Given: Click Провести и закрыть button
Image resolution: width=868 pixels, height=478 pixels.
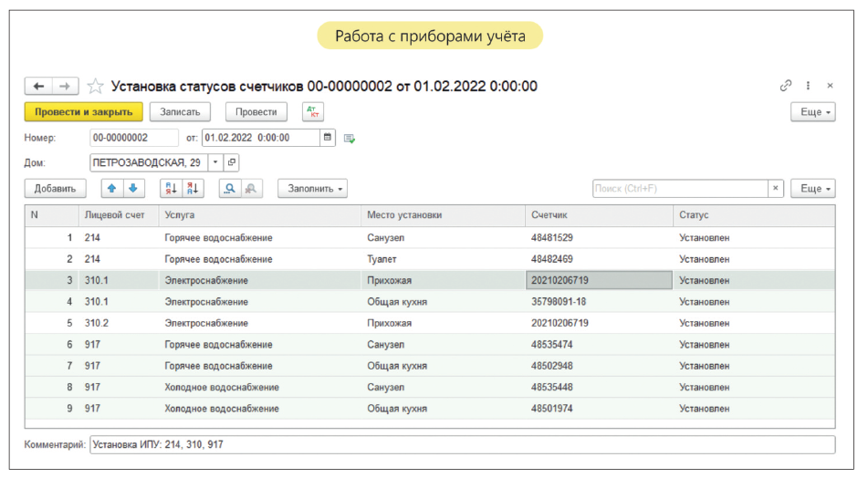Looking at the screenshot, I should point(84,112).
